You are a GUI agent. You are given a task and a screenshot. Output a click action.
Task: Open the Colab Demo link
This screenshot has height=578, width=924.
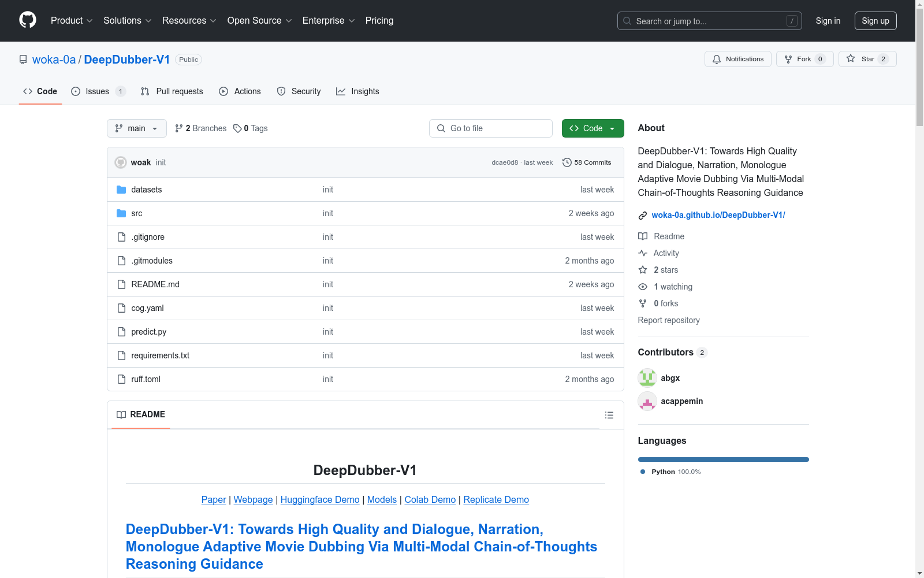430,499
